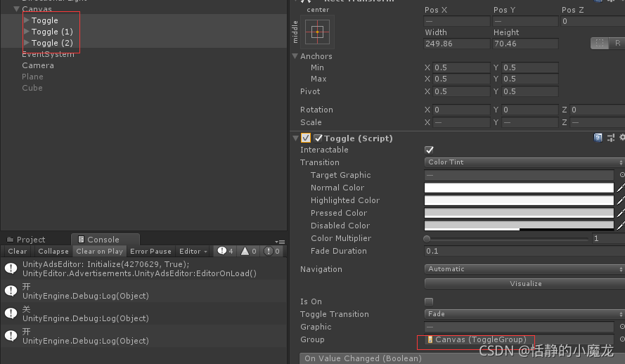The image size is (625, 364).
Task: Check the Is On checkbox
Action: (x=429, y=302)
